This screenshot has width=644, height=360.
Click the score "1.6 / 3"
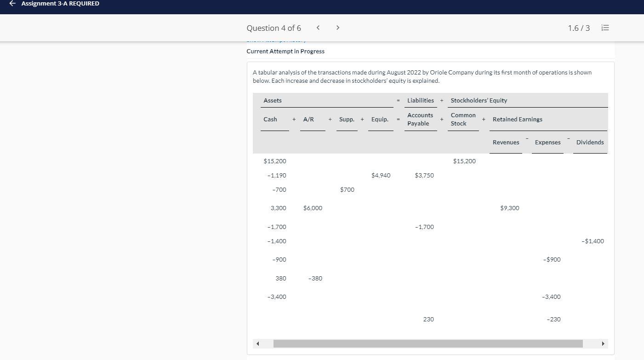click(579, 28)
